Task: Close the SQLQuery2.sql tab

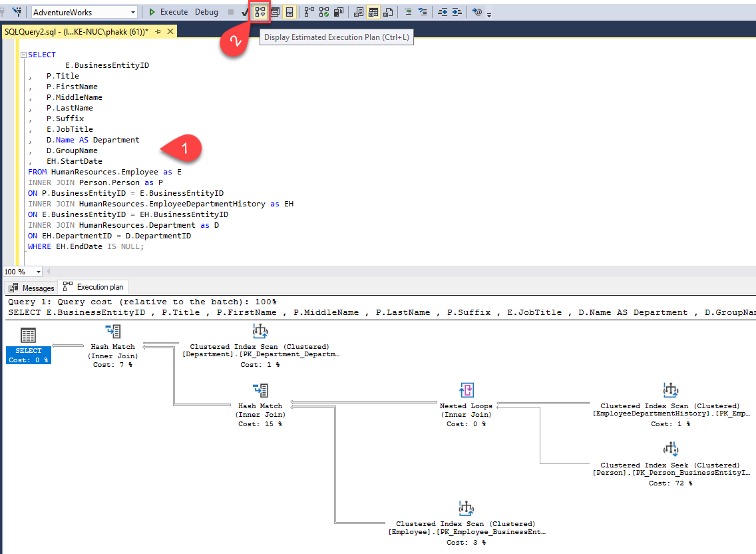Action: pyautogui.click(x=170, y=32)
